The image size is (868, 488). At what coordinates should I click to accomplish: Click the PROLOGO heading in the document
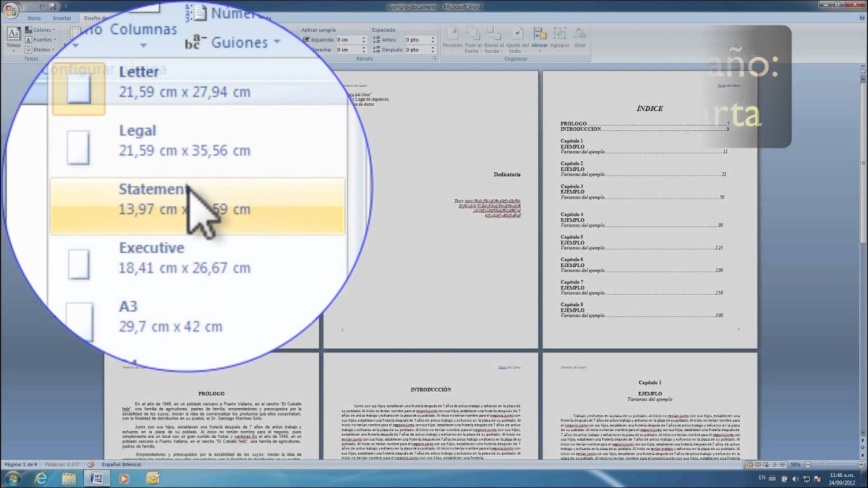coord(211,393)
